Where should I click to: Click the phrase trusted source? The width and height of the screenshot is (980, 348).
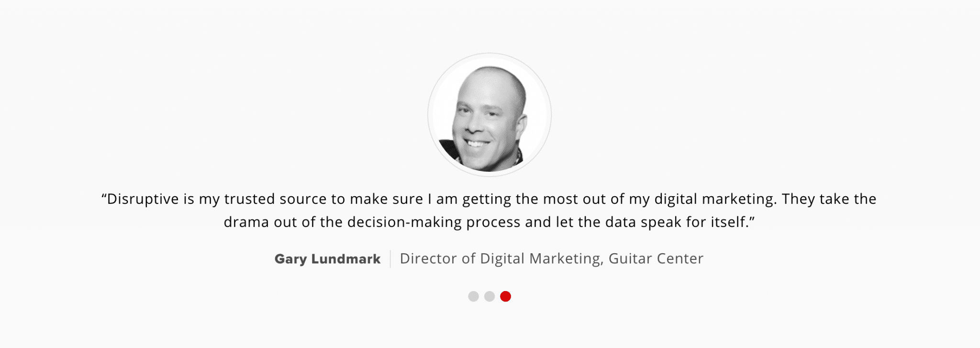pos(276,199)
